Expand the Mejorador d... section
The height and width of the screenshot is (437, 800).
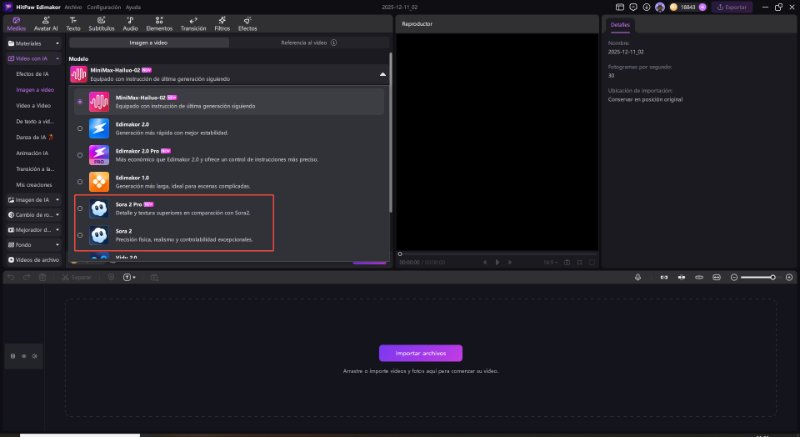click(x=34, y=230)
